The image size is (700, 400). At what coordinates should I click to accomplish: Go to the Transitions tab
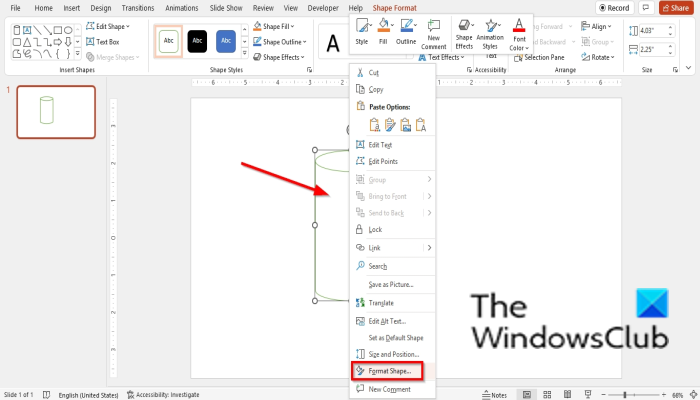(138, 8)
